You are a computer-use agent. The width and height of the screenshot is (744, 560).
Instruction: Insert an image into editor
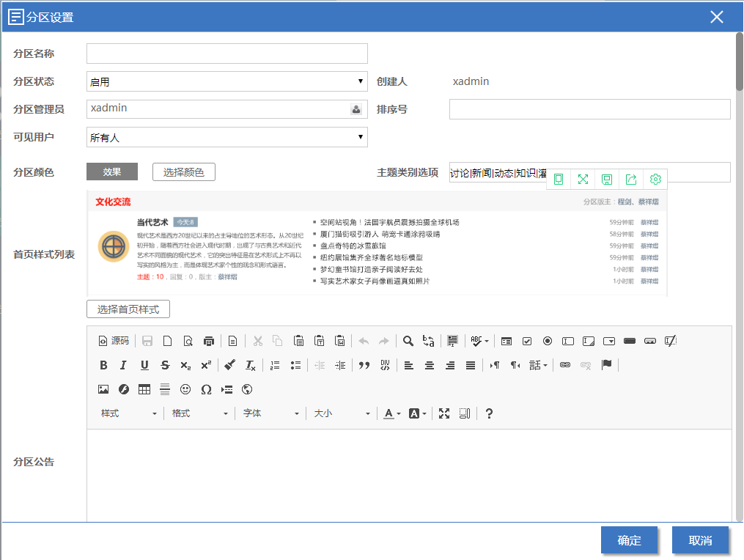tap(103, 390)
